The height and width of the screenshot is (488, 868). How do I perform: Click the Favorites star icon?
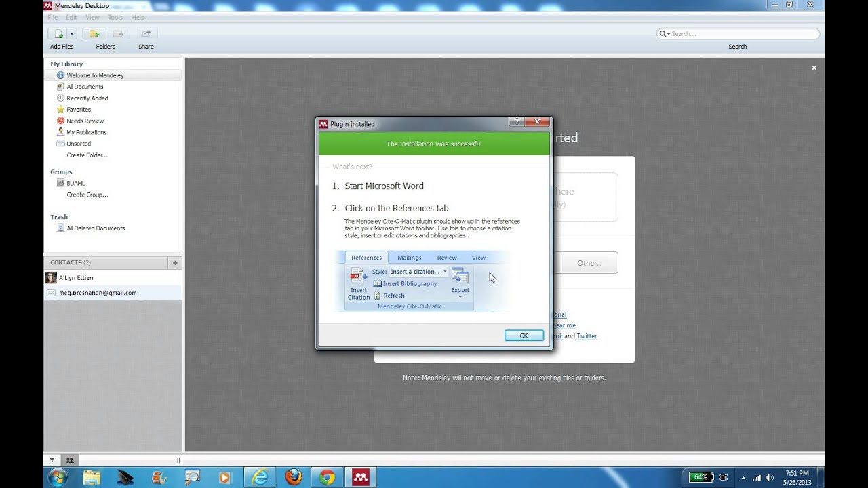pos(60,109)
